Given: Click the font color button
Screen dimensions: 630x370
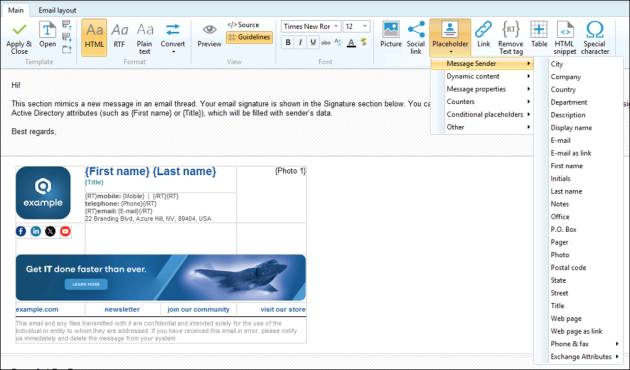Looking at the screenshot, I should [x=352, y=42].
